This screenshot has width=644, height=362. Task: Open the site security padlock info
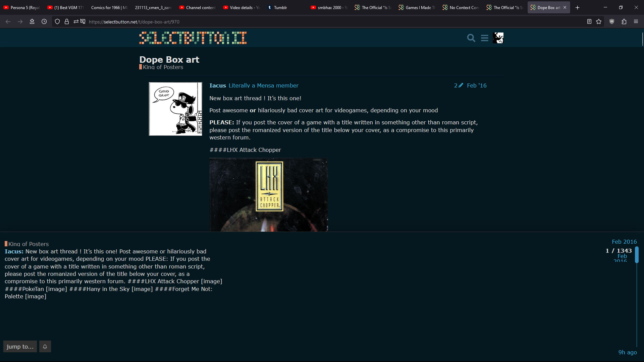click(x=67, y=21)
